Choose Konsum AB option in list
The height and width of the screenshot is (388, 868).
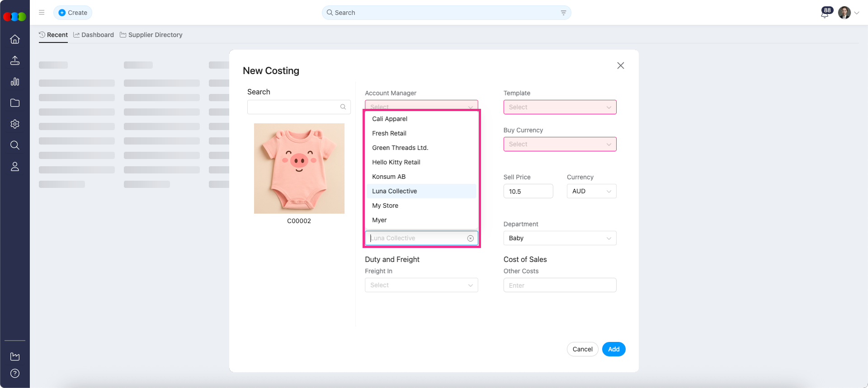(x=389, y=177)
